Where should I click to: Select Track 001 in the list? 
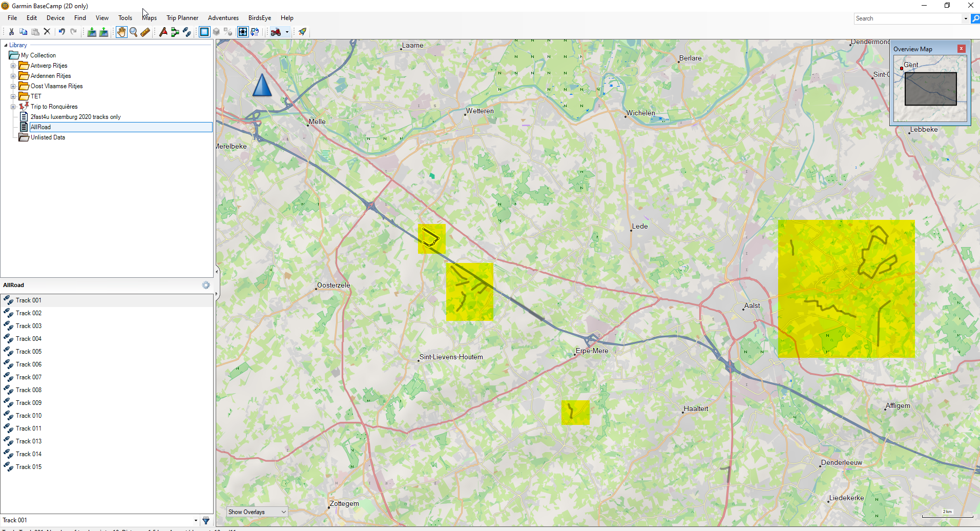[x=107, y=300]
